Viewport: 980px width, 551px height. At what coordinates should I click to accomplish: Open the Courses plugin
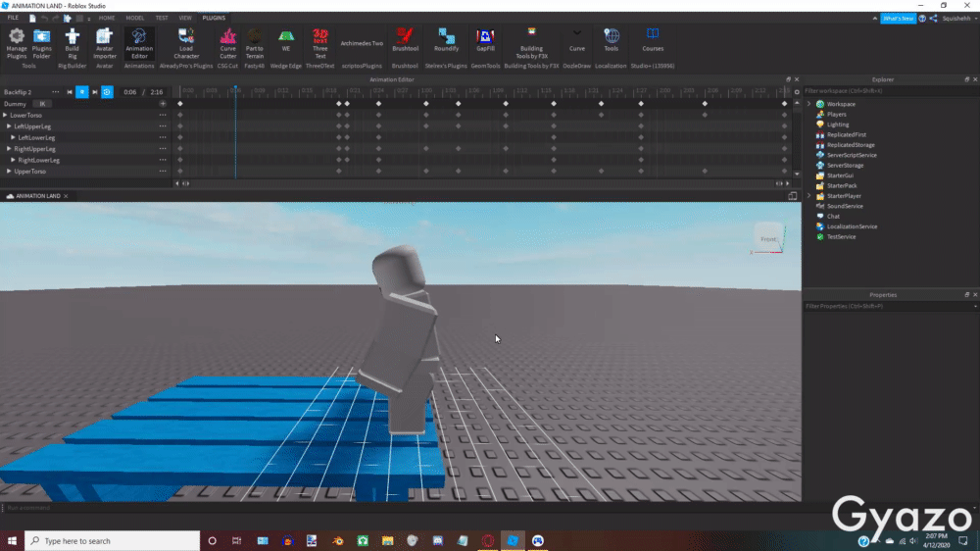point(653,40)
